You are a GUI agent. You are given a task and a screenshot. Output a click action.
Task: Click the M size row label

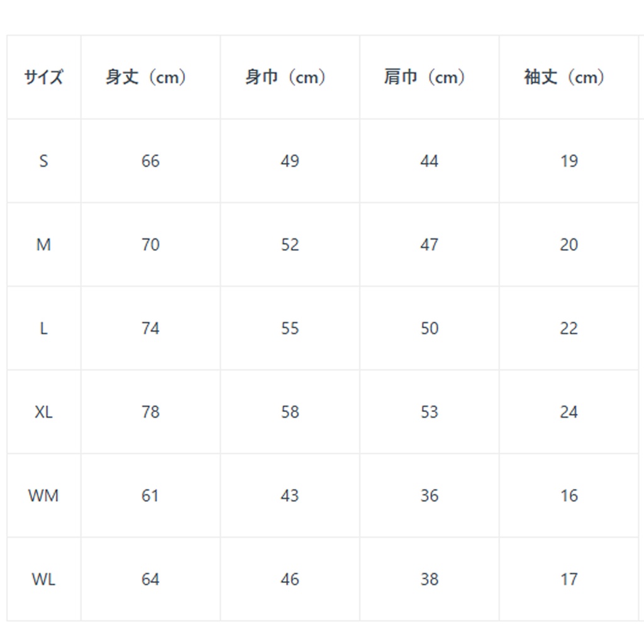43,245
